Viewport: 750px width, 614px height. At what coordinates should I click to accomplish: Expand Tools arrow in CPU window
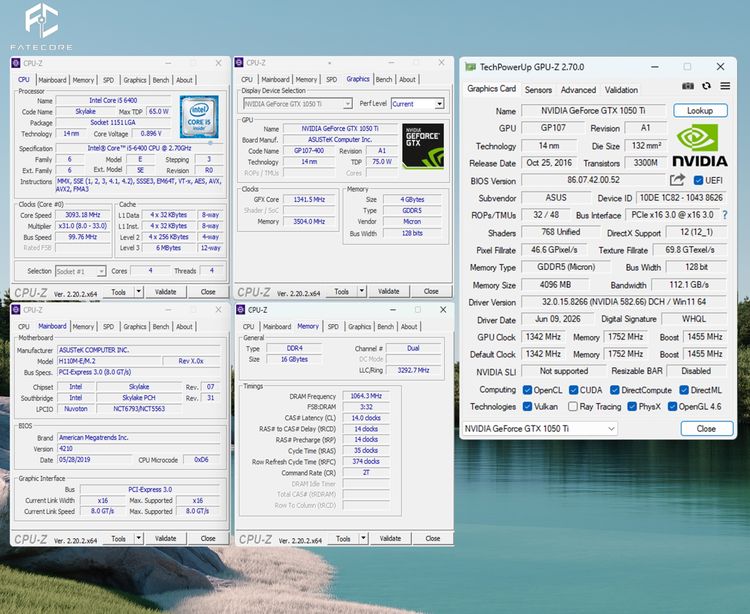click(x=138, y=292)
